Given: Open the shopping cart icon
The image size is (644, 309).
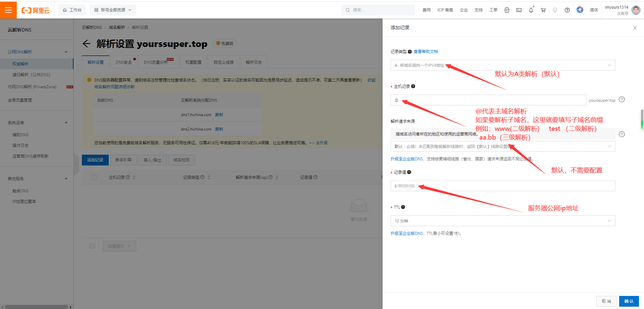Looking at the screenshot, I should tap(543, 10).
